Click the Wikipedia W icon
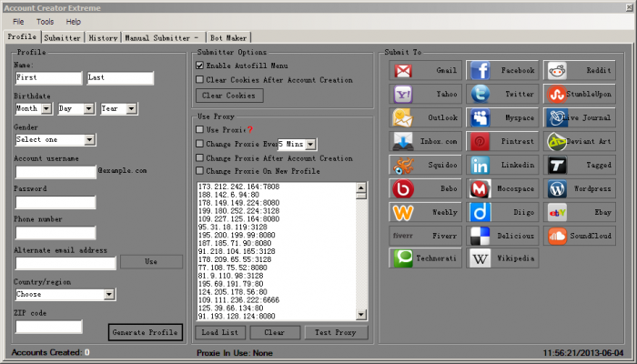Image resolution: width=637 pixels, height=364 pixels. pyautogui.click(x=480, y=258)
